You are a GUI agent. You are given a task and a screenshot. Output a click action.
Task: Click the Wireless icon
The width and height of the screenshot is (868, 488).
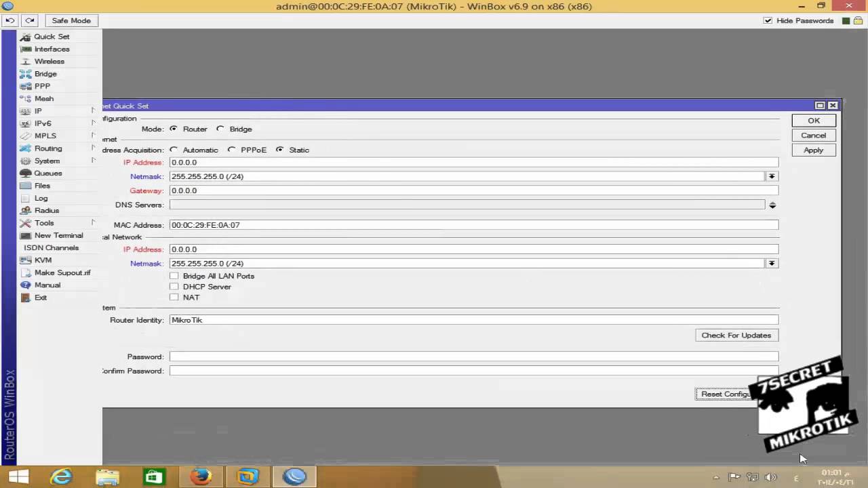(25, 61)
